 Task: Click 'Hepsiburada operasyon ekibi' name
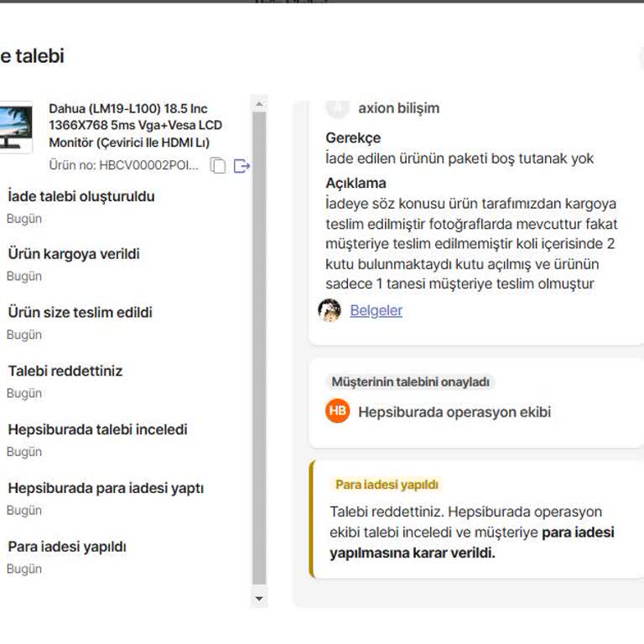coord(454,412)
